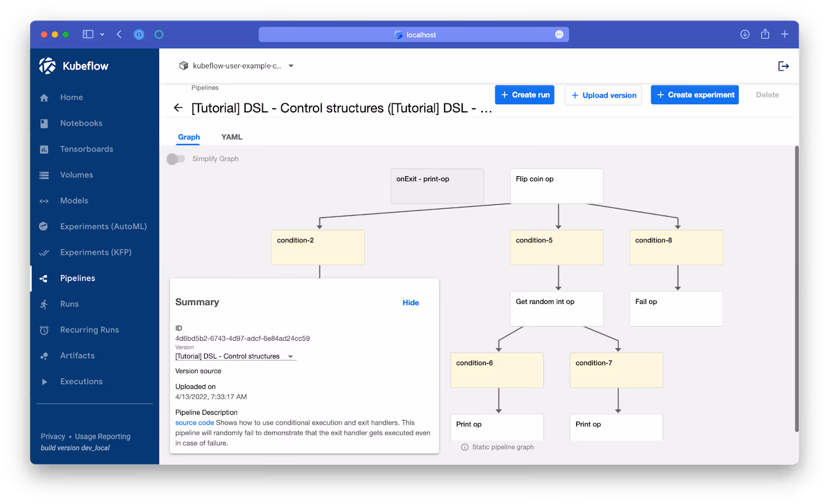Open the Version dropdown in Summary
Screen dimensions: 829x504
236,356
